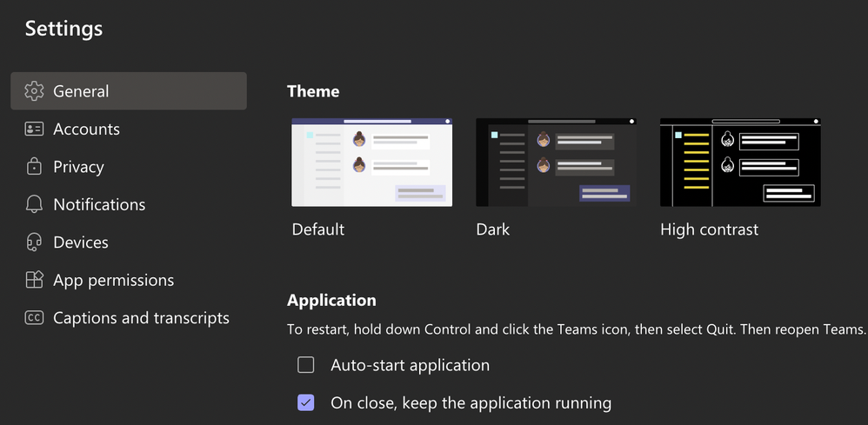Select the Default theme thumbnail

coord(372,163)
